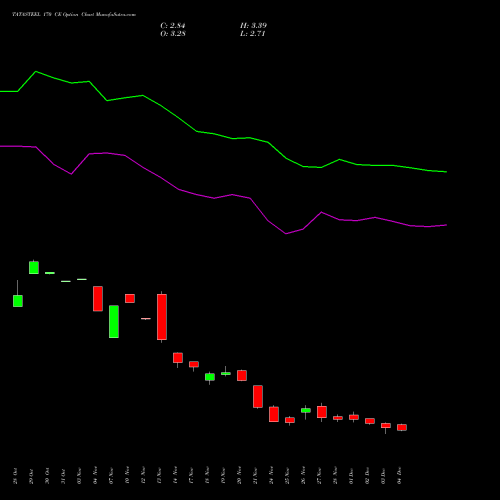Click the green candle for 26 Nov
This screenshot has width=500, height=500.
[x=306, y=410]
